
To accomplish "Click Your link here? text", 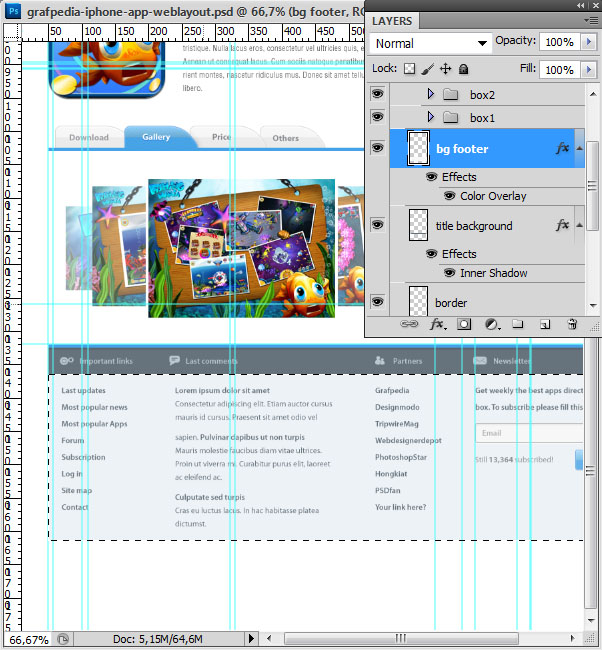I will point(401,507).
